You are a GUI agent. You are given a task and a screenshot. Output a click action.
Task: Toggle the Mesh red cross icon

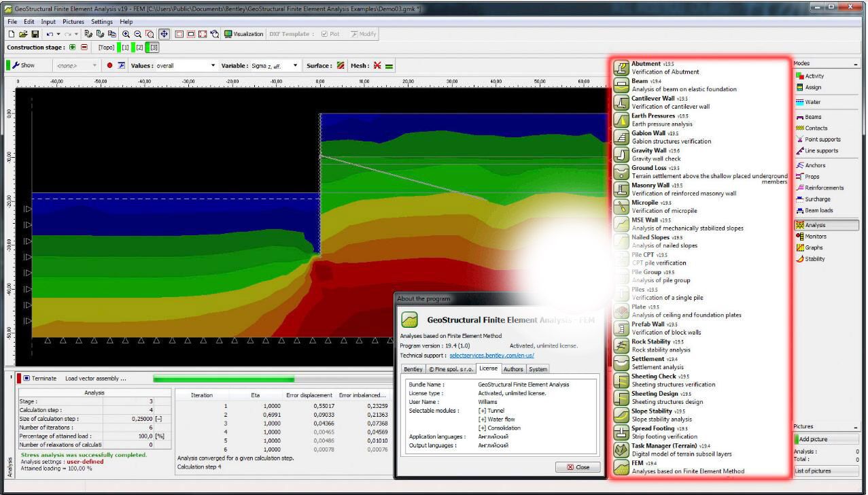coord(377,66)
